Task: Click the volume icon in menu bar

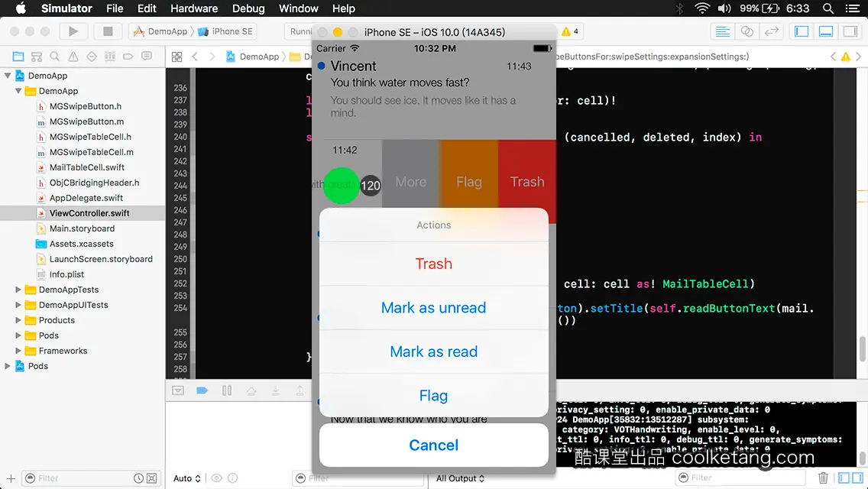Action: (724, 8)
